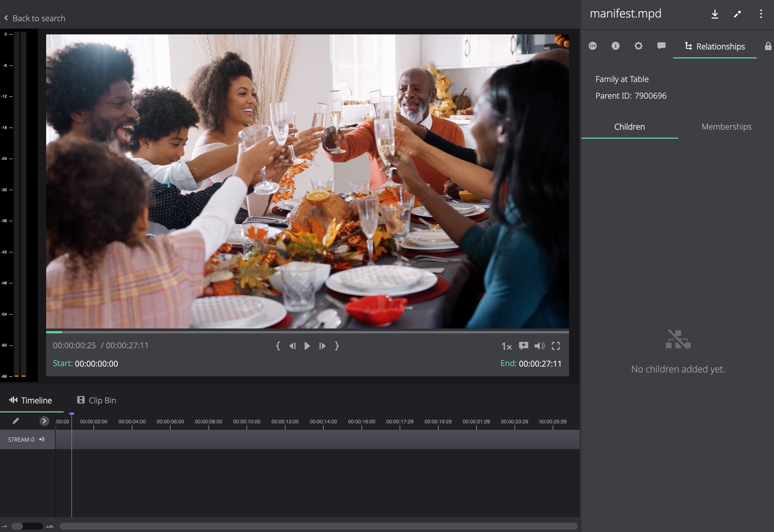774x532 pixels.
Task: Change the 1x playback speed
Action: click(x=506, y=346)
